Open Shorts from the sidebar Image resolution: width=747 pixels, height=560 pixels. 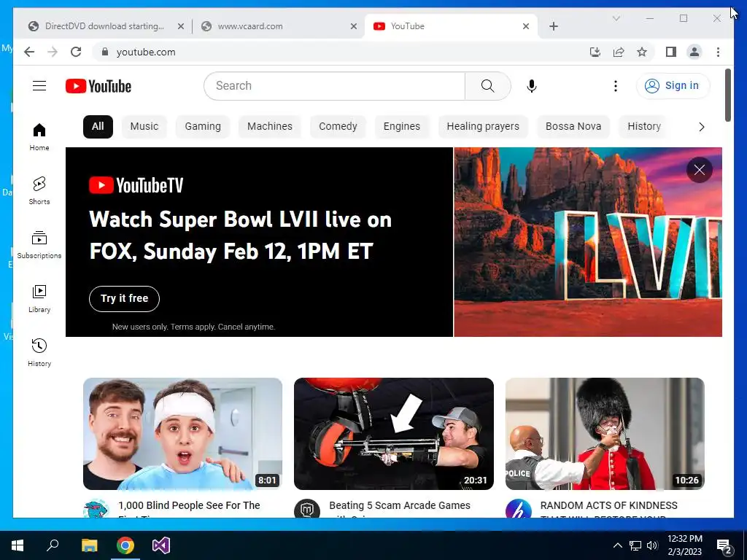(x=39, y=191)
